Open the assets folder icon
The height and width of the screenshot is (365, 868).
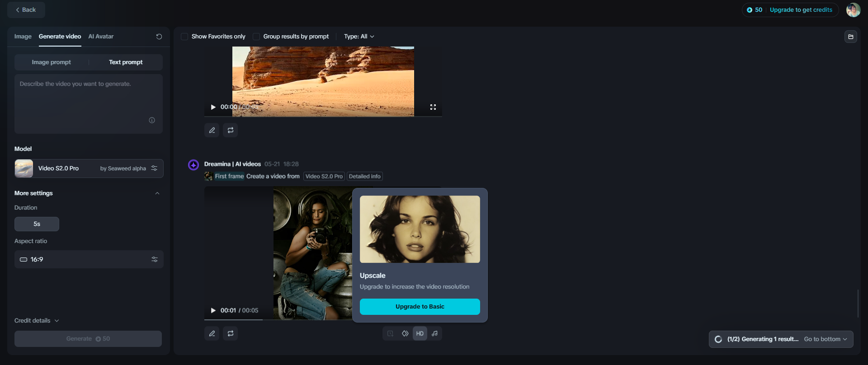(851, 37)
